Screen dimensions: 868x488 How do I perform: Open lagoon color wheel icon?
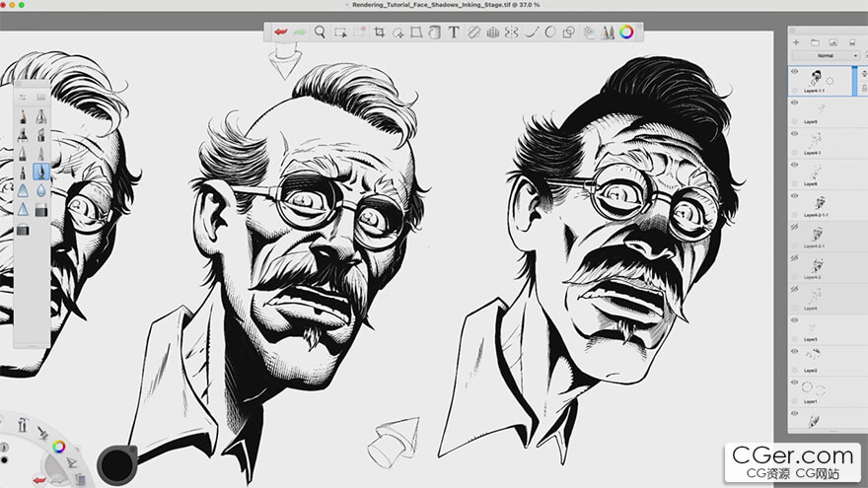[x=58, y=446]
